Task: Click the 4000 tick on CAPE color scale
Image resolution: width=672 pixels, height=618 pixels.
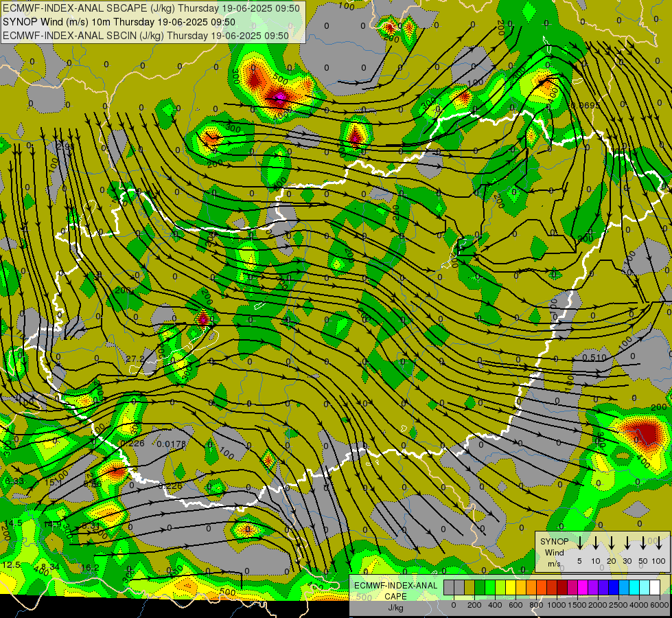Action: click(639, 605)
